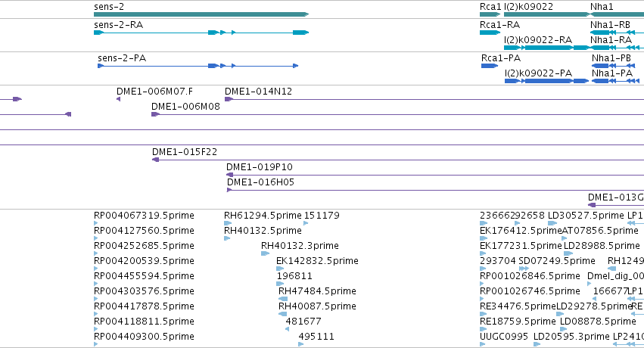The width and height of the screenshot is (644, 348).
Task: Click the sens-2-RA transcript label
Action: (118, 25)
